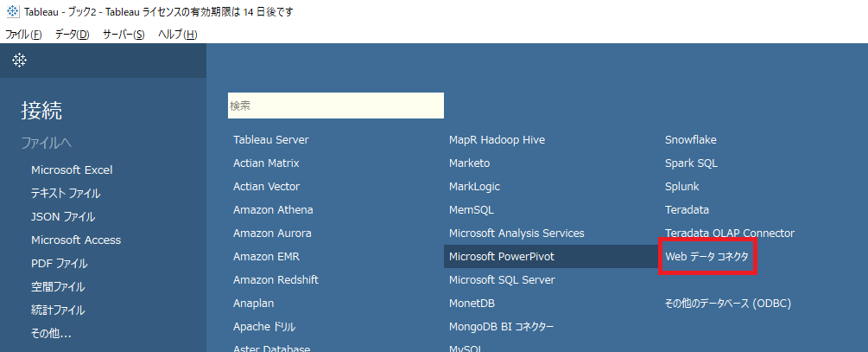Screen dimensions: 868x352
Task: Select Microsoft SQL Server connector
Action: tap(502, 280)
